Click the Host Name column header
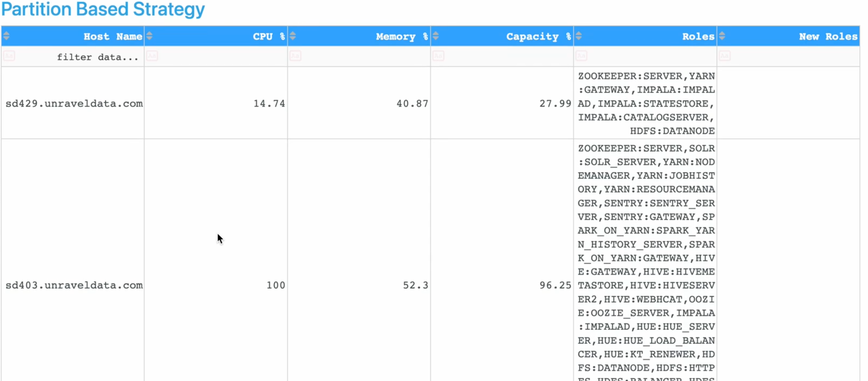The height and width of the screenshot is (381, 868). coord(73,36)
